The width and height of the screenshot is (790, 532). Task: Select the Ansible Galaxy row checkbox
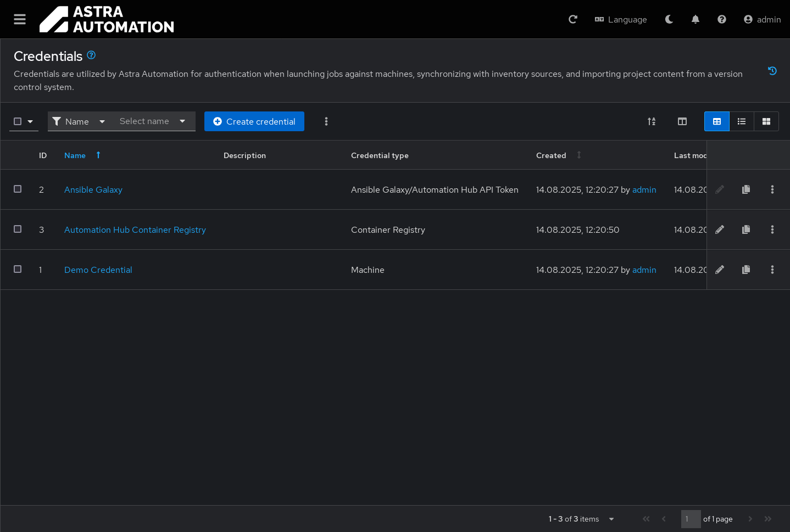pyautogui.click(x=18, y=189)
